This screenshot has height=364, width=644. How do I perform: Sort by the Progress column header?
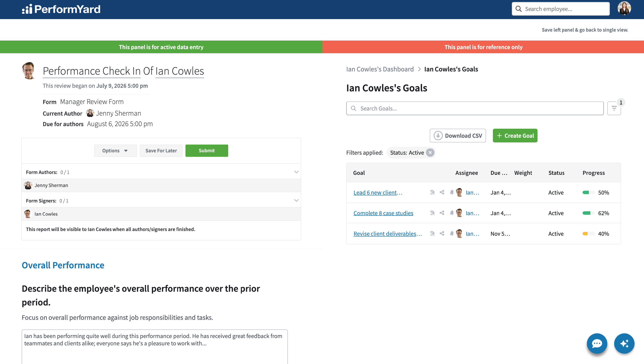(594, 173)
